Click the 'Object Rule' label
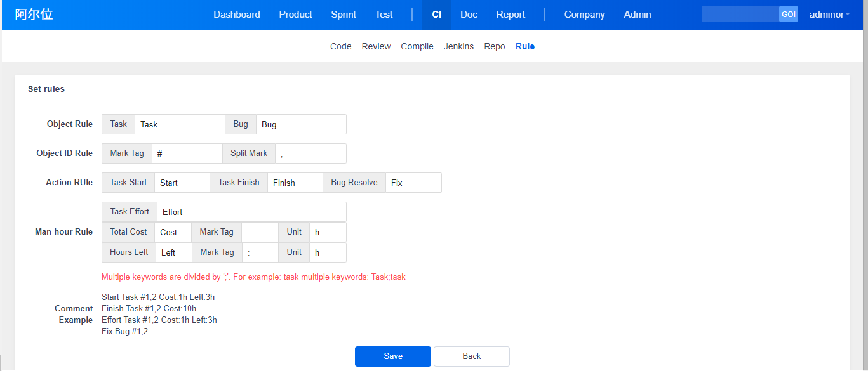 pyautogui.click(x=70, y=124)
